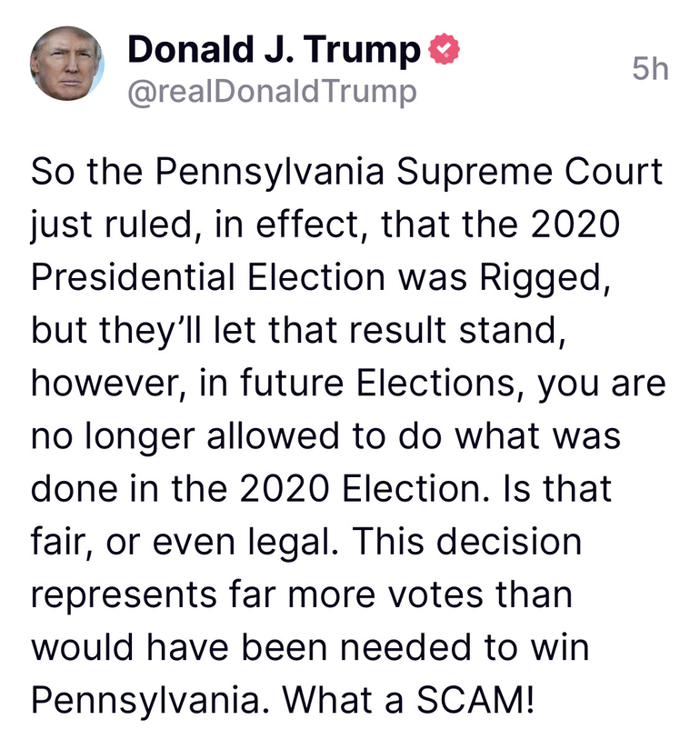This screenshot has width=700, height=749.
Task: Open the Donald J. Trump display name
Action: 274,50
